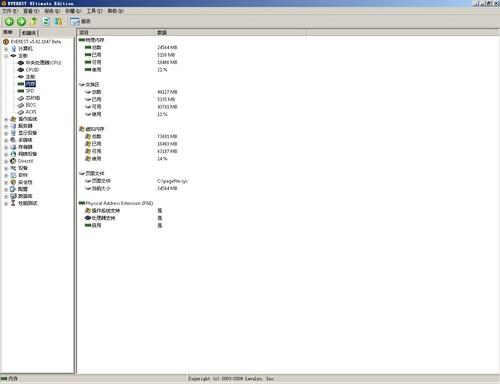Screen dimensions: 500x384
Task: Expand the Display (显示设备) tree node
Action: pyautogui.click(x=6, y=133)
